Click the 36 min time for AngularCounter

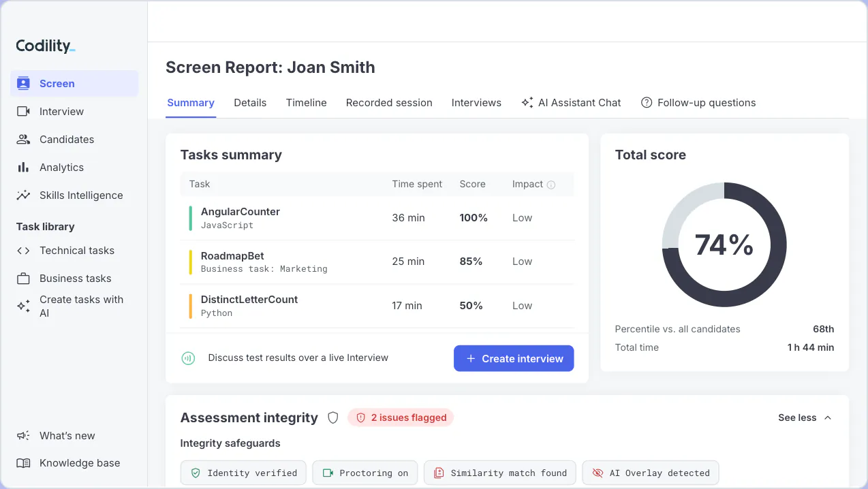[408, 218]
